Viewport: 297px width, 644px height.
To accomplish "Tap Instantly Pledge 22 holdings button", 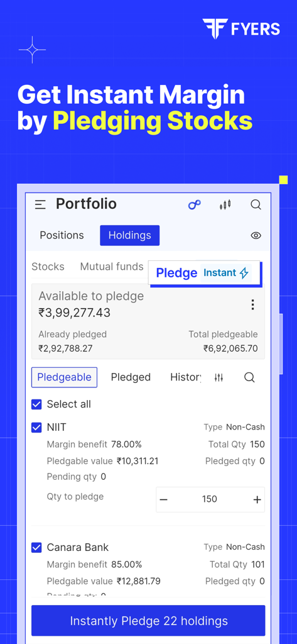I will [148, 621].
